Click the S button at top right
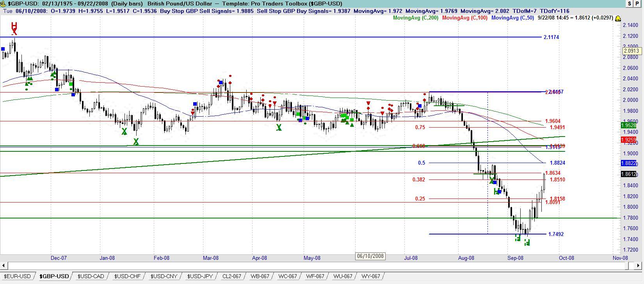 pos(630,4)
